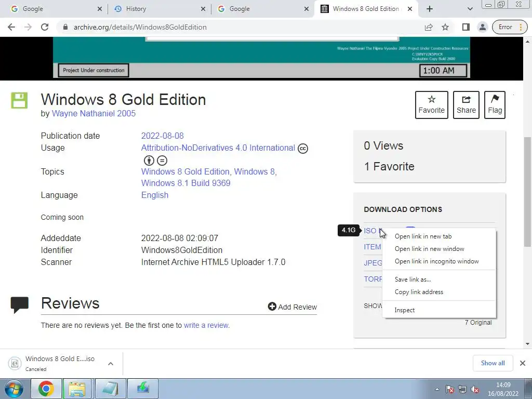Click the lock icon in address bar
Screen dimensions: 532x399
[65, 27]
